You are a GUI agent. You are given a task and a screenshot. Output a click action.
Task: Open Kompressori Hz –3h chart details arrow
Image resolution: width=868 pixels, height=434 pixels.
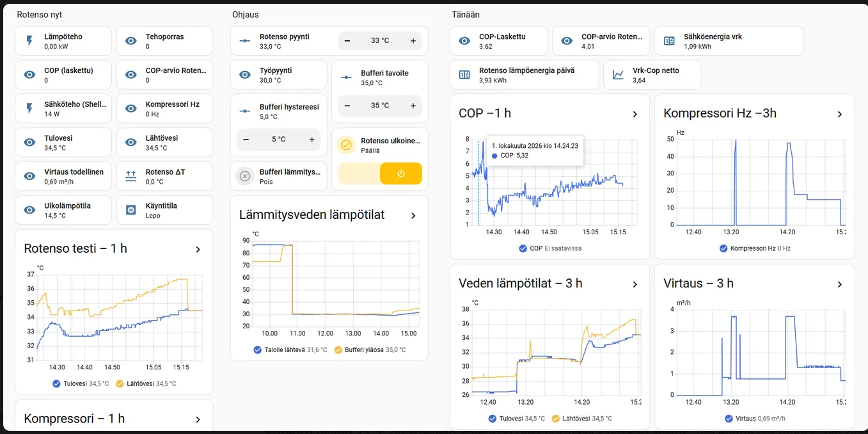tap(840, 115)
